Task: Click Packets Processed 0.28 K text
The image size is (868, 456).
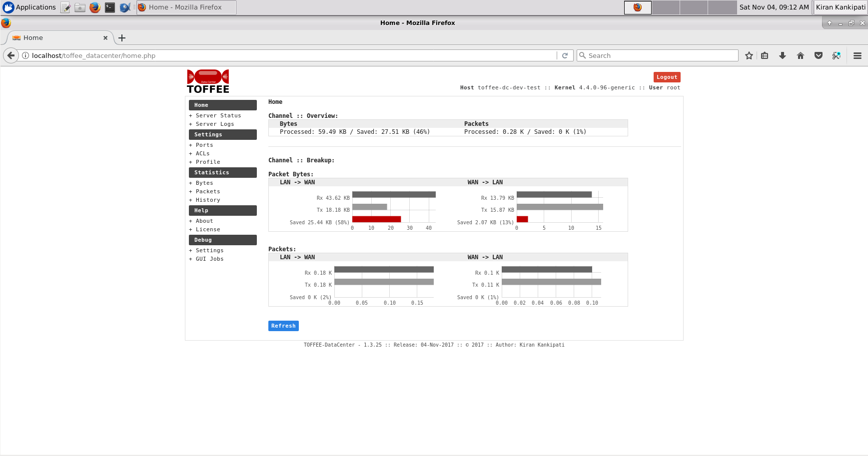Action: click(x=525, y=132)
